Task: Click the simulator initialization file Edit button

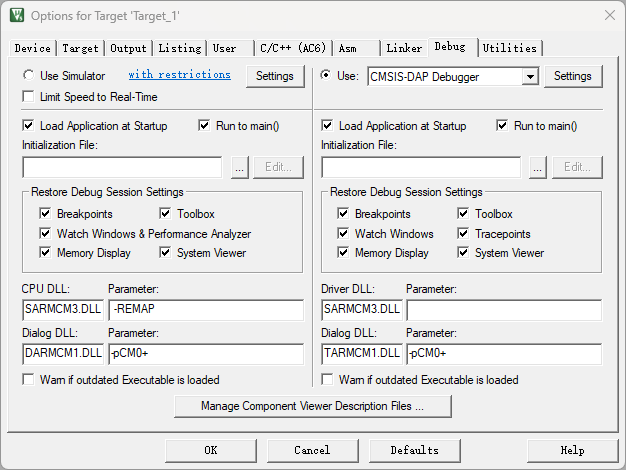Action: pyautogui.click(x=278, y=167)
